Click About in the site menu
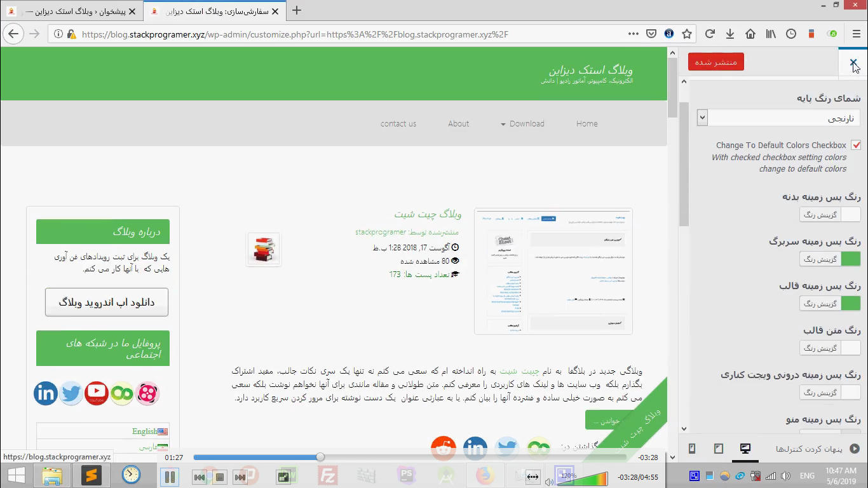868x488 pixels. coord(458,124)
